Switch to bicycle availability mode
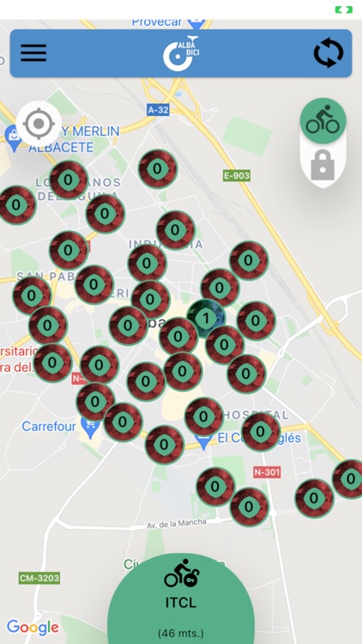The width and height of the screenshot is (362, 644). pos(323,121)
